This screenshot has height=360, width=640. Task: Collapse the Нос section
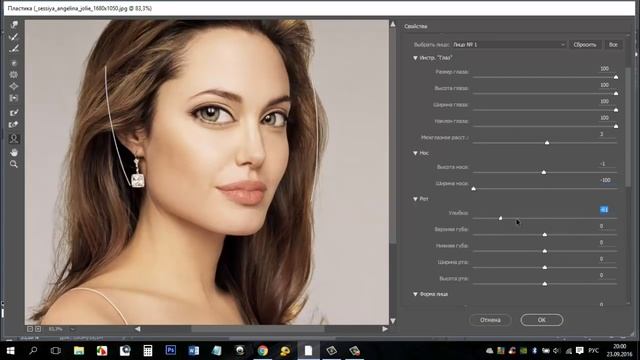tap(415, 153)
